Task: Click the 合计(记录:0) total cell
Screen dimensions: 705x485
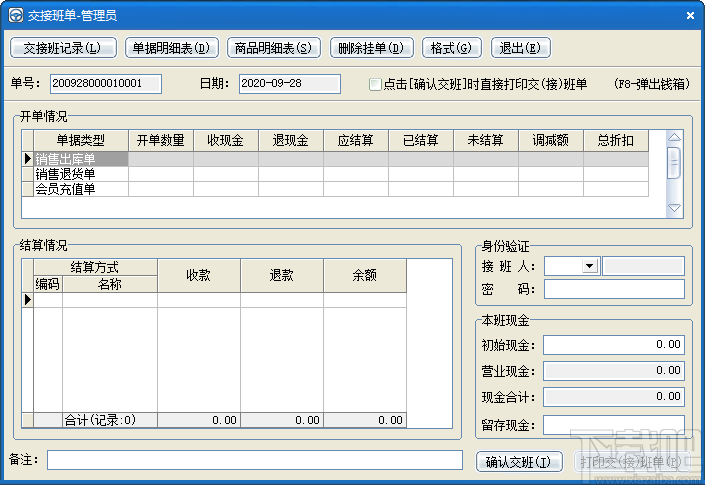Action: pos(110,420)
